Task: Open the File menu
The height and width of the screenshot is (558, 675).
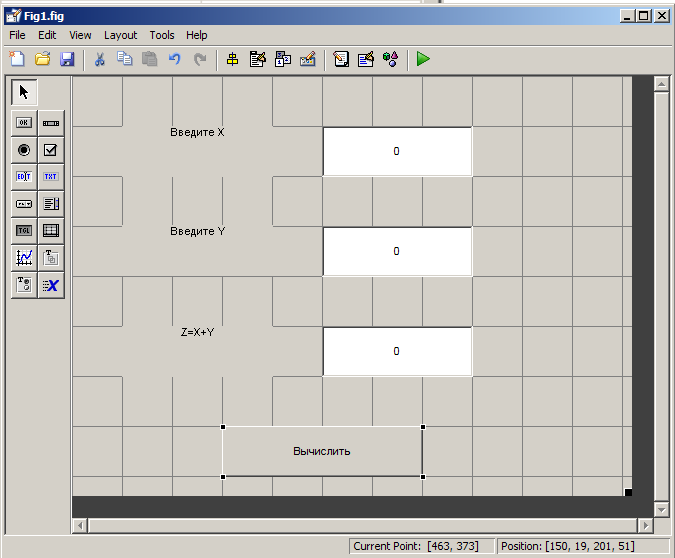Action: [x=17, y=35]
